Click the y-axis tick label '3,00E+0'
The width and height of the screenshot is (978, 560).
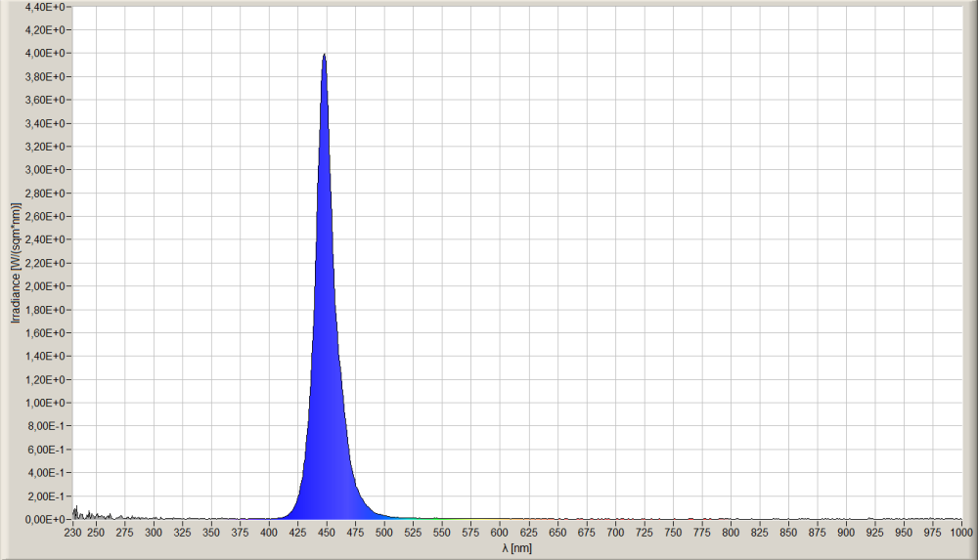(46, 170)
